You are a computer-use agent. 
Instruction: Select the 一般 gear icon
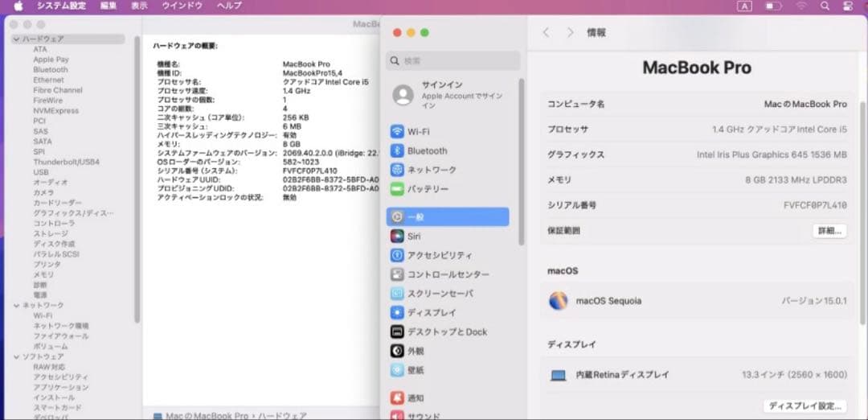397,217
